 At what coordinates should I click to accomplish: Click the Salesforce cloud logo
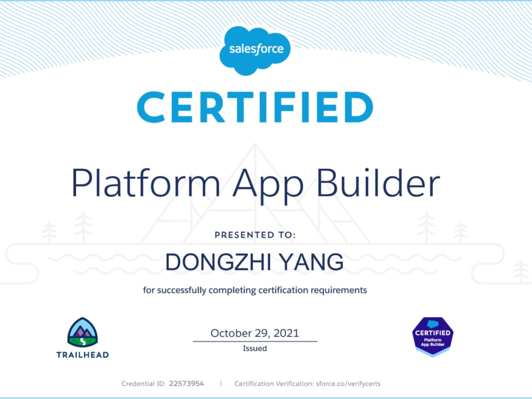coord(255,51)
